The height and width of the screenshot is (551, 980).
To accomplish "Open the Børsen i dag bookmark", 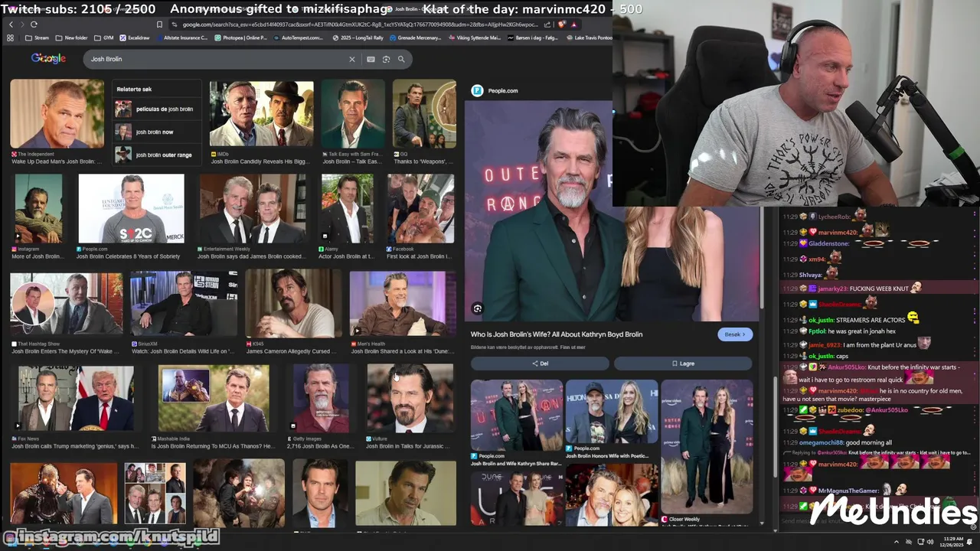I will [533, 37].
